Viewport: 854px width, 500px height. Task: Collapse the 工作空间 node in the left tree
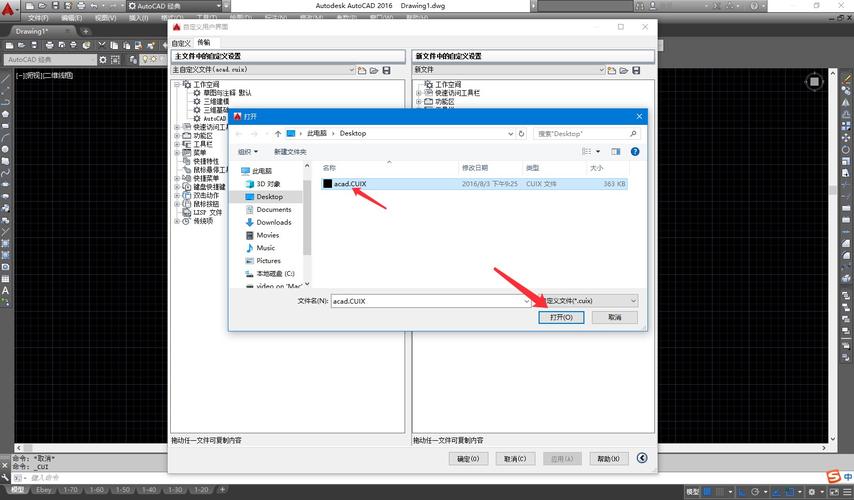pos(177,84)
